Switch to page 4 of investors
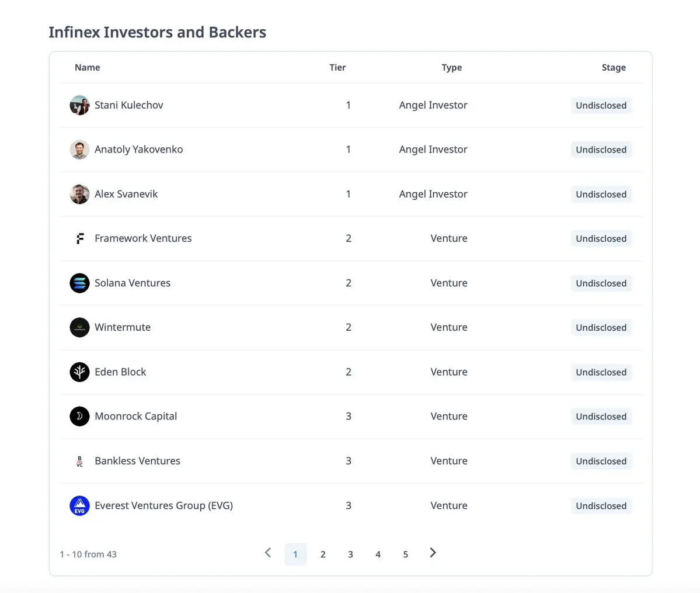Viewport: 700px width, 593px height. click(378, 554)
